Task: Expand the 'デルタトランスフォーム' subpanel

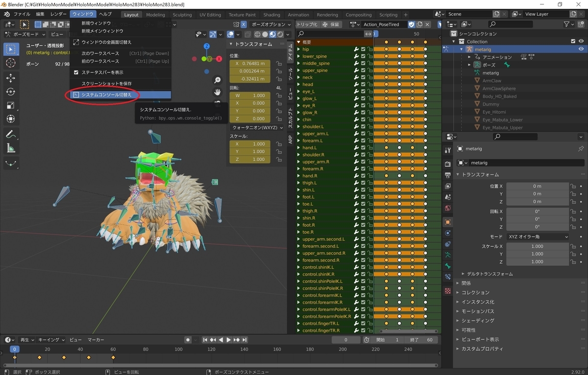Action: coord(464,274)
